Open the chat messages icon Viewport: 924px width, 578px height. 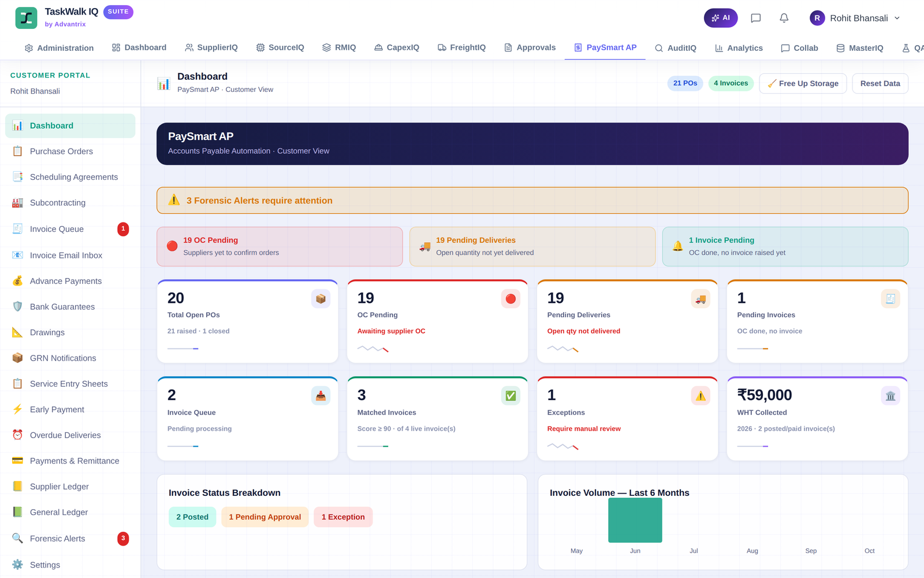pos(755,18)
